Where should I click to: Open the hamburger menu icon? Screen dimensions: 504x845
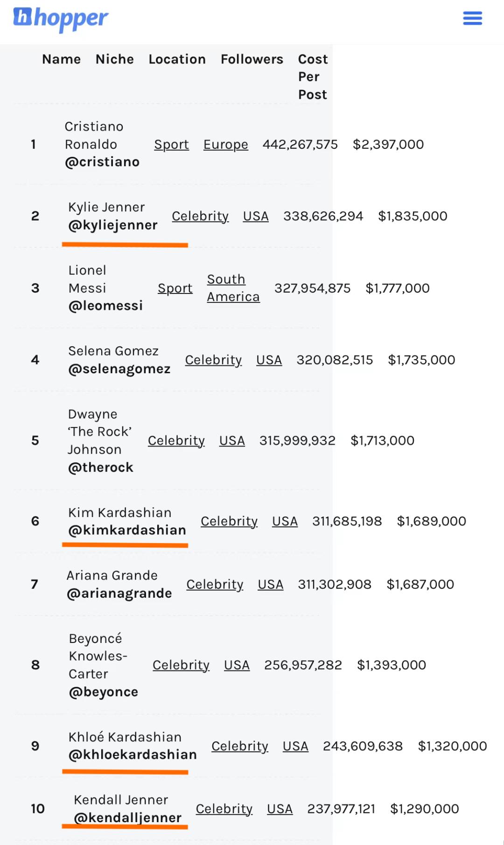[472, 19]
